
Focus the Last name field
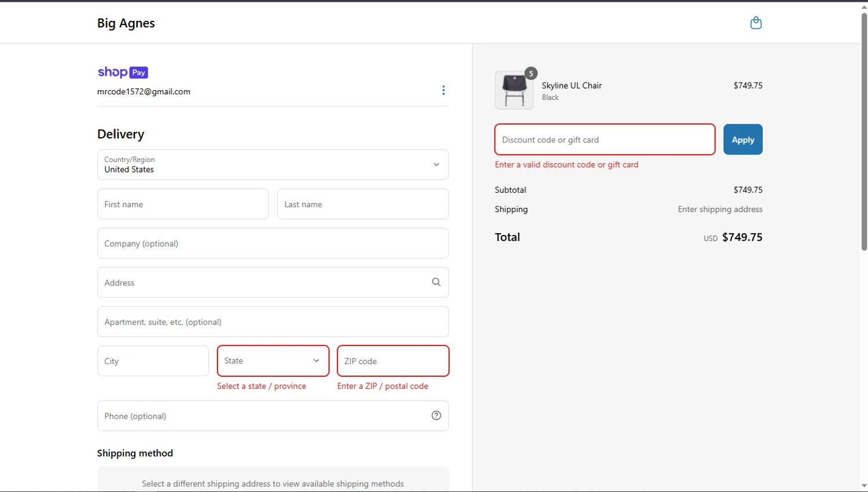pyautogui.click(x=363, y=204)
